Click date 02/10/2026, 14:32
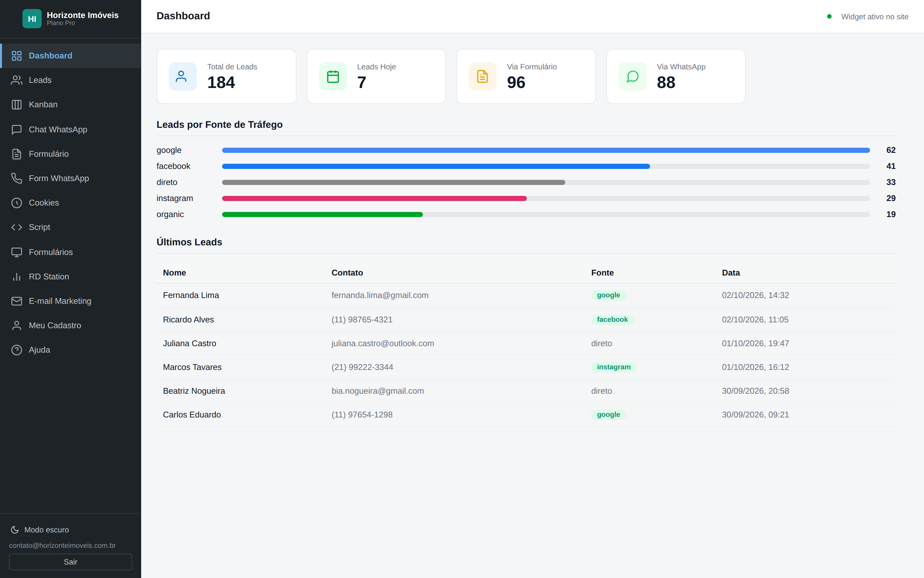 [755, 295]
